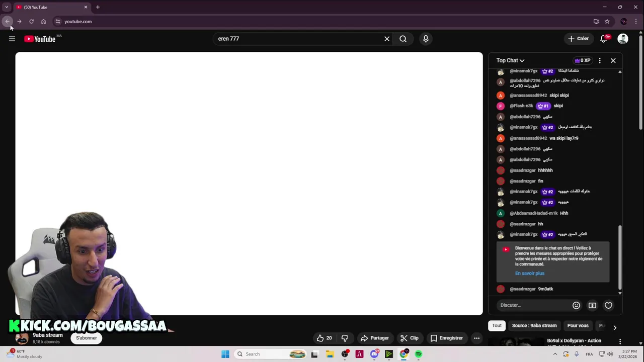This screenshot has width=644, height=362.
Task: Click @Flash-n3k username in chat
Action: 521,106
